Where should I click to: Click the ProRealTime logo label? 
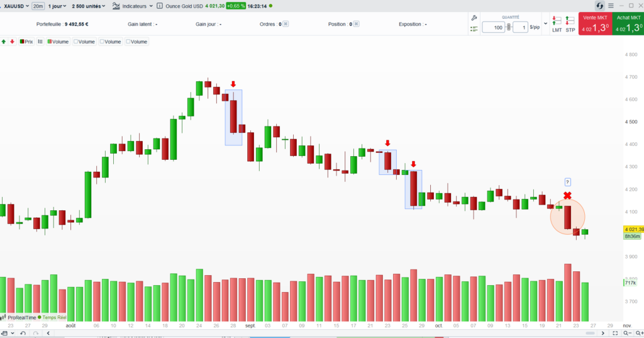[19, 317]
